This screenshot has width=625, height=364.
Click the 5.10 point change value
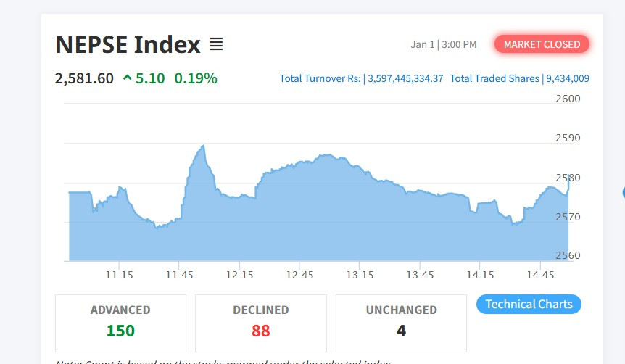pos(151,78)
